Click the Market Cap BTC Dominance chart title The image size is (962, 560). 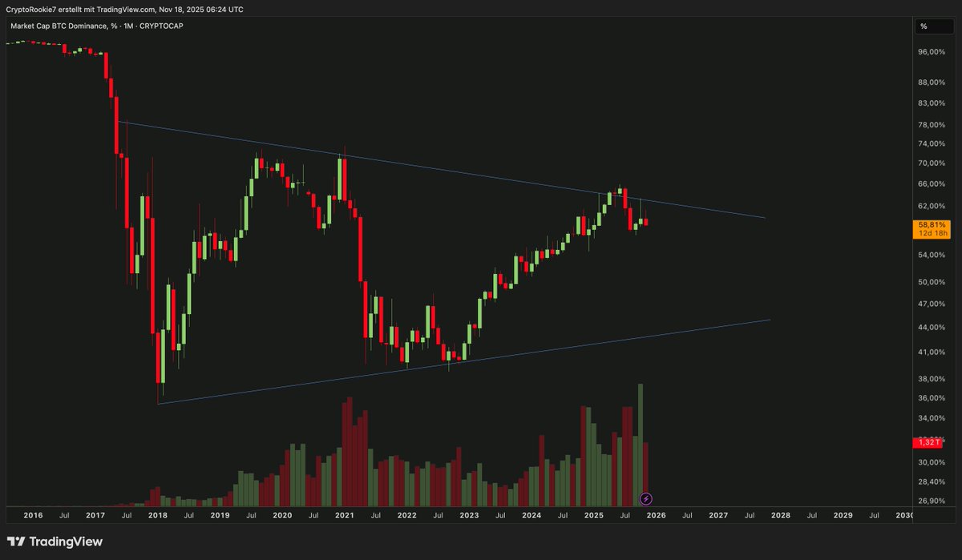[95, 26]
